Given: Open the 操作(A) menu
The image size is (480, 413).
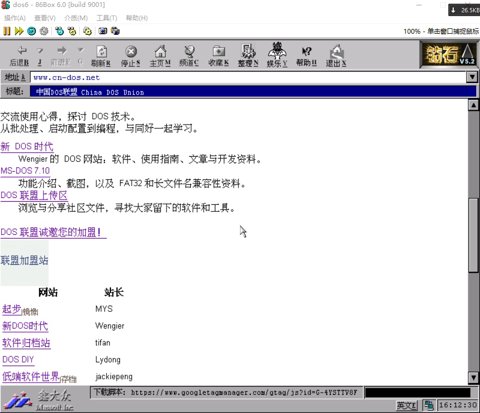Looking at the screenshot, I should click(x=15, y=18).
